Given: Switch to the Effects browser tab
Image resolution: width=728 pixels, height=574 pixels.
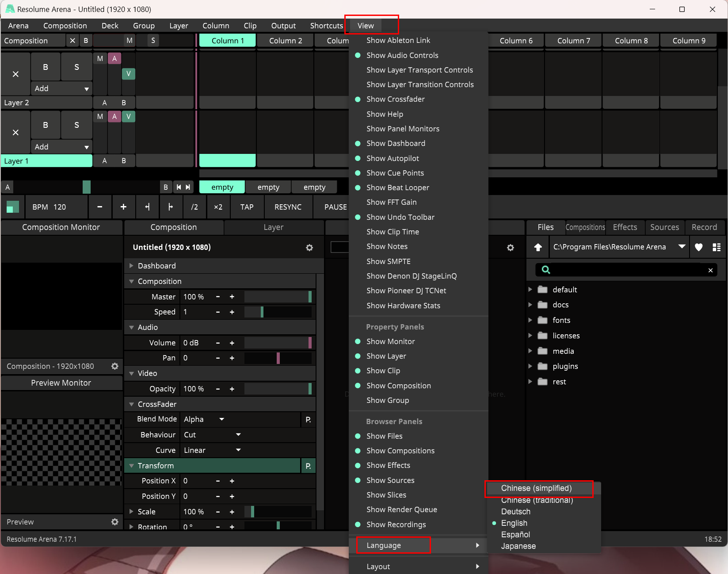Looking at the screenshot, I should [x=625, y=227].
